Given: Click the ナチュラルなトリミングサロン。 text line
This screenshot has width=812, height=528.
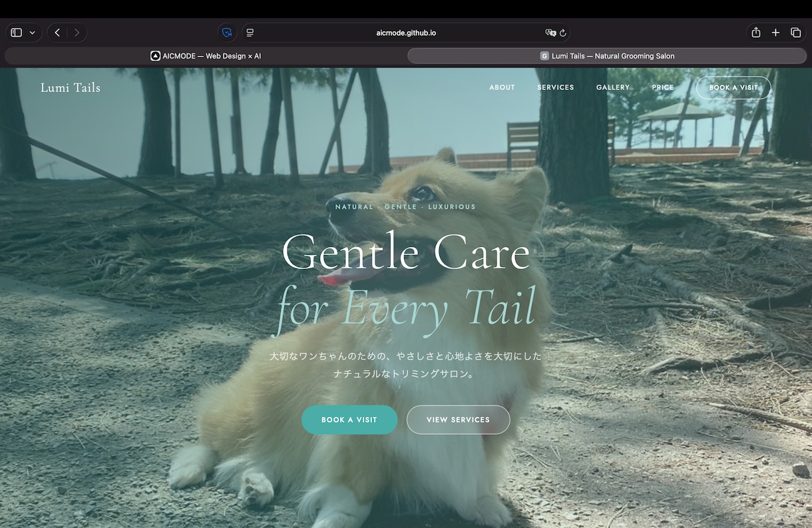Looking at the screenshot, I should pos(405,374).
